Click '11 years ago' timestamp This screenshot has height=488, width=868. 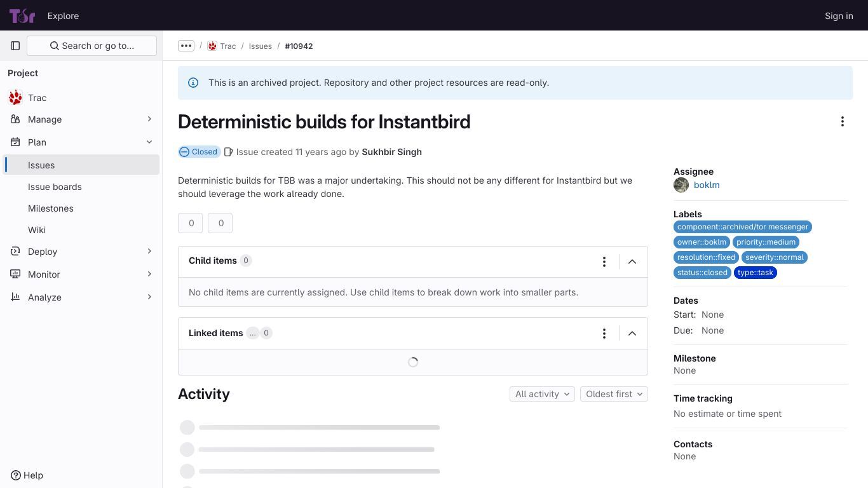(x=321, y=152)
